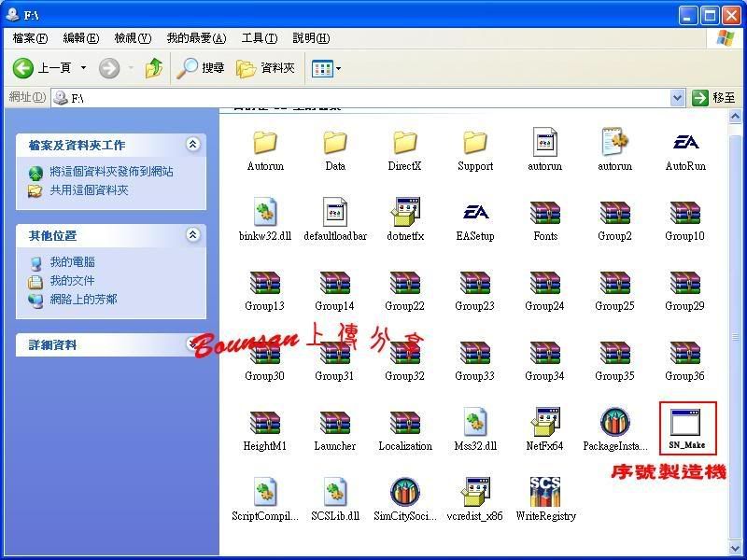Collapse the 其他位置 panel

(193, 235)
